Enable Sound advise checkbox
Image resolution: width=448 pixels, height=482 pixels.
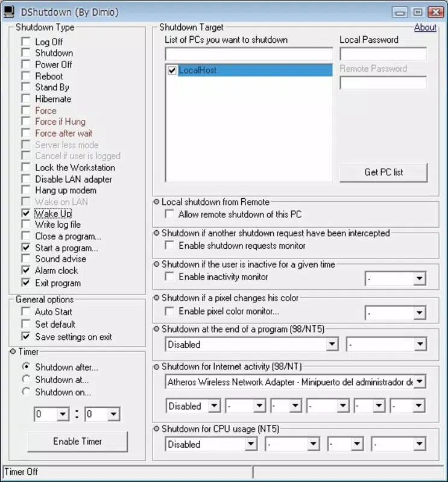[x=26, y=259]
